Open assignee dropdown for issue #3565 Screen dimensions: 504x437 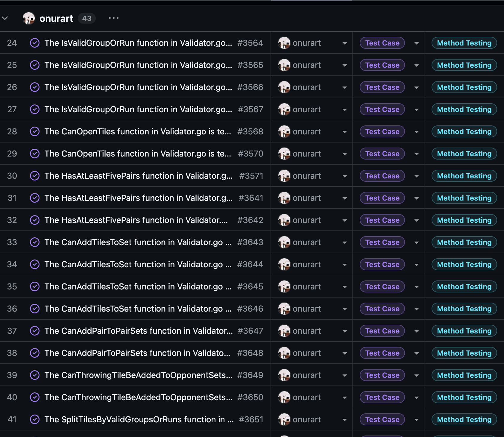pyautogui.click(x=345, y=66)
